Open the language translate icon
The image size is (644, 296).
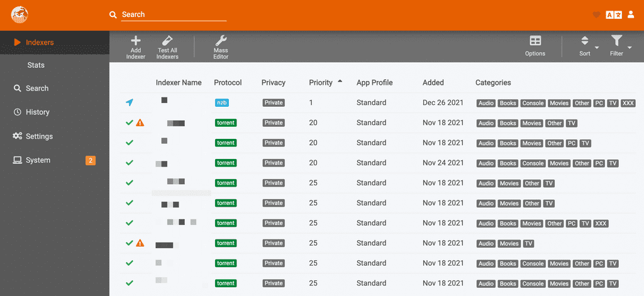click(613, 14)
